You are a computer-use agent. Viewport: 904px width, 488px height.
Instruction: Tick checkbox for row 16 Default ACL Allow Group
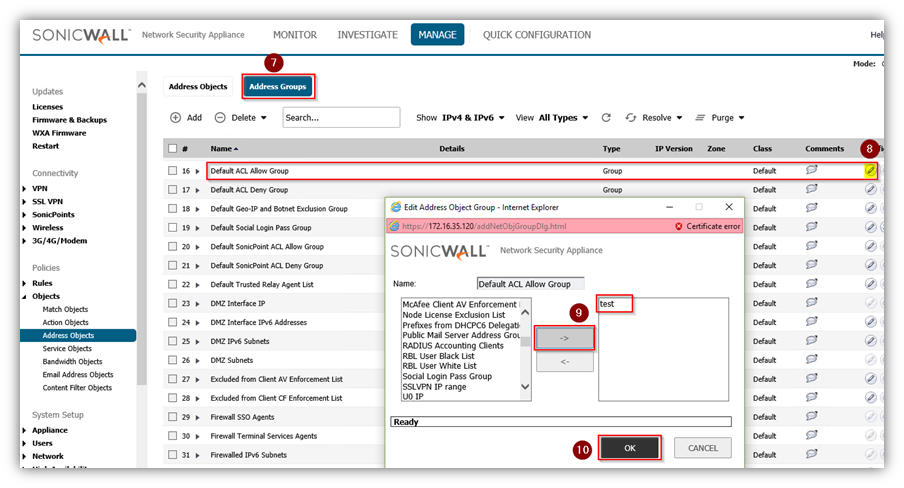pos(173,171)
